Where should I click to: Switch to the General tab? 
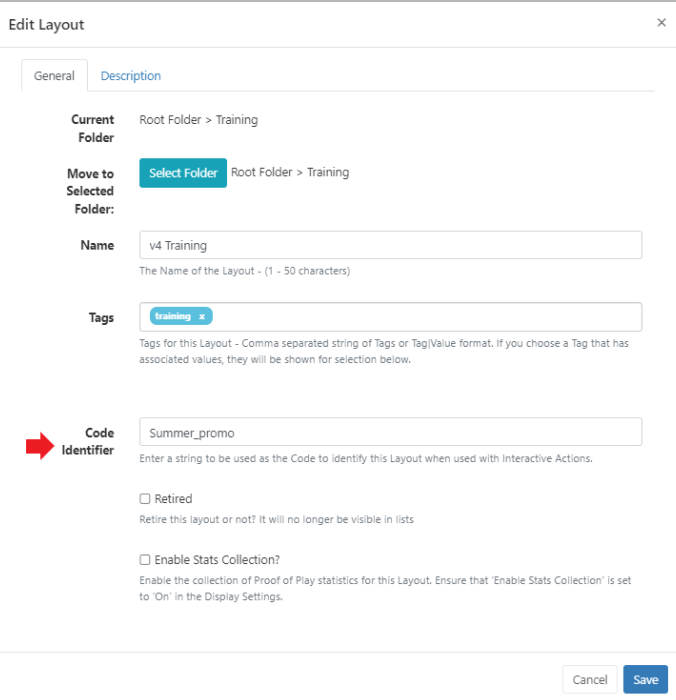[54, 76]
